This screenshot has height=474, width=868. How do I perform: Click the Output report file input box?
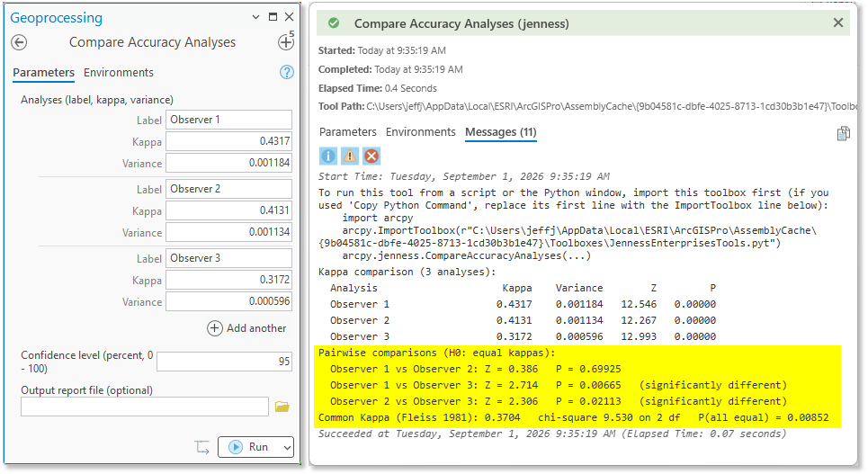coord(145,407)
